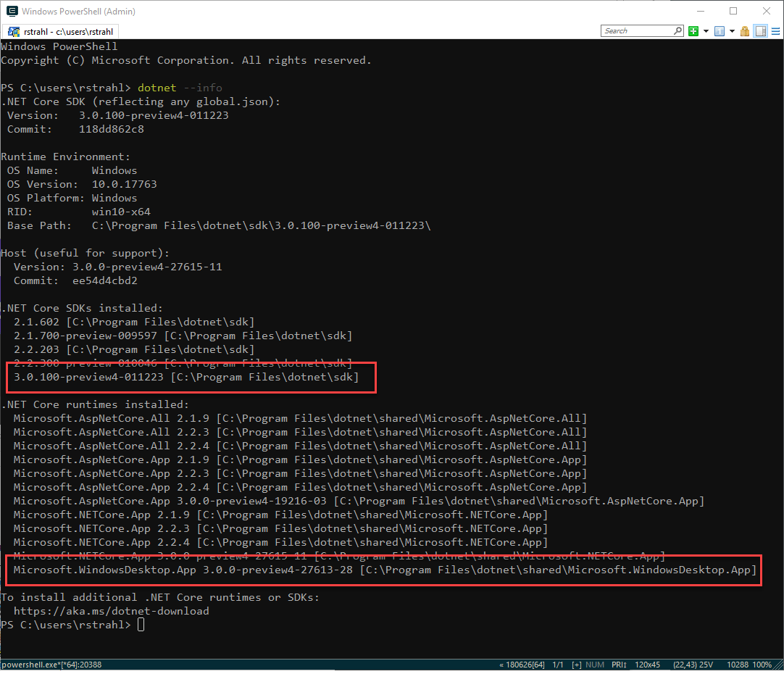
Task: Click the 'Base Path:' line in terminal output
Action: tap(219, 225)
